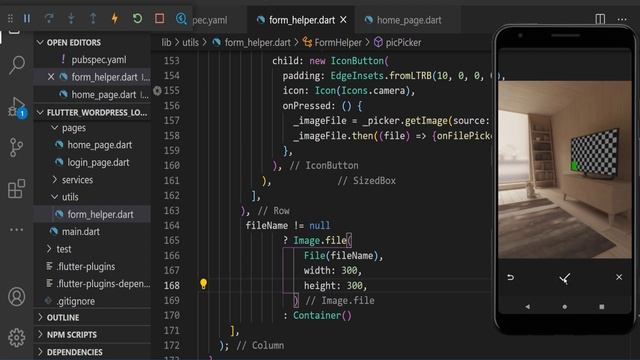Tap the camera preview image in emulator

565,169
